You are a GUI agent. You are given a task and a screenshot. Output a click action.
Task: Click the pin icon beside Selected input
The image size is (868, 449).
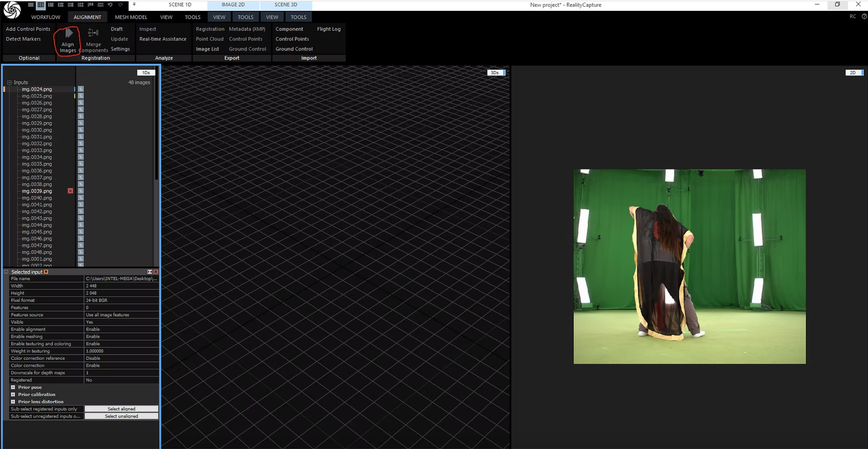[x=46, y=272]
